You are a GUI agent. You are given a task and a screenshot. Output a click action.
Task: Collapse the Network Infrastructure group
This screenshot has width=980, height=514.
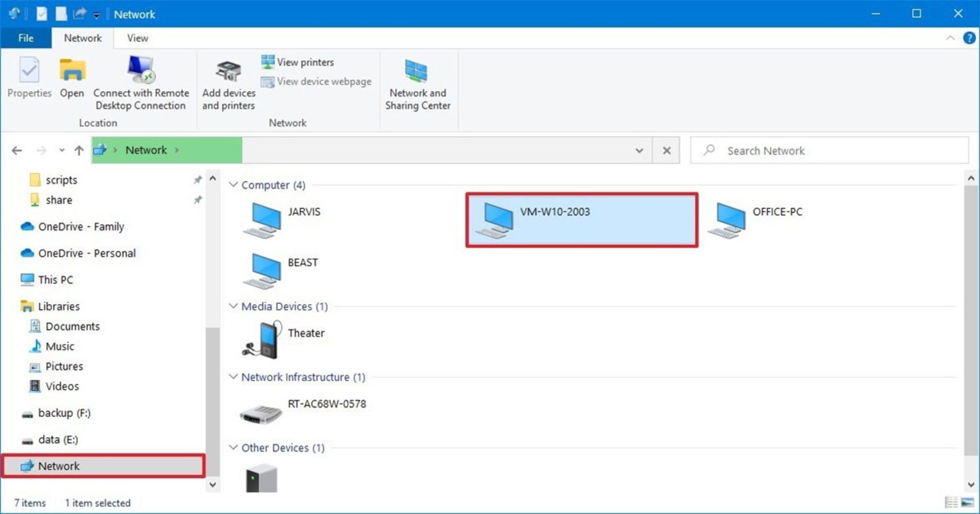(233, 377)
